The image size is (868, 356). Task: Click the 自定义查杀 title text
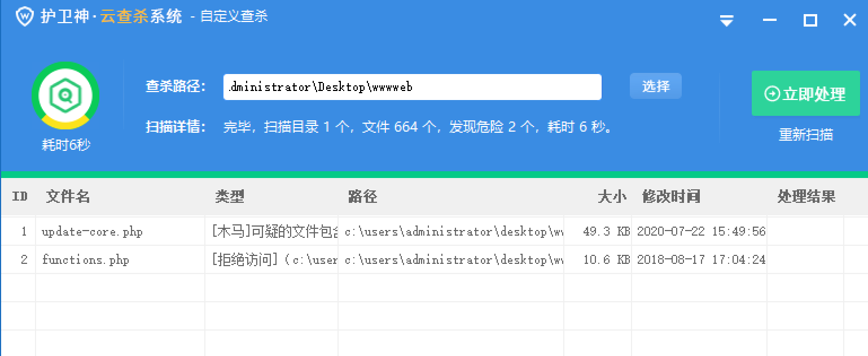(x=234, y=17)
